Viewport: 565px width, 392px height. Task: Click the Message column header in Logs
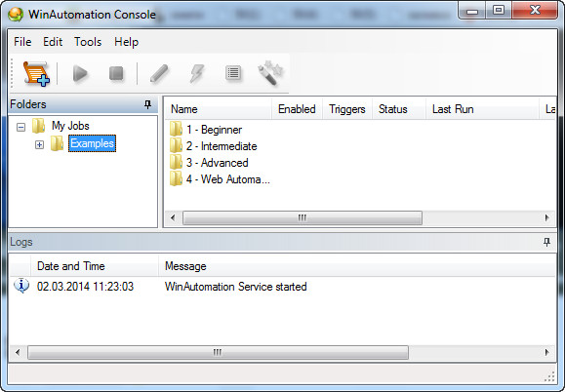pos(357,266)
